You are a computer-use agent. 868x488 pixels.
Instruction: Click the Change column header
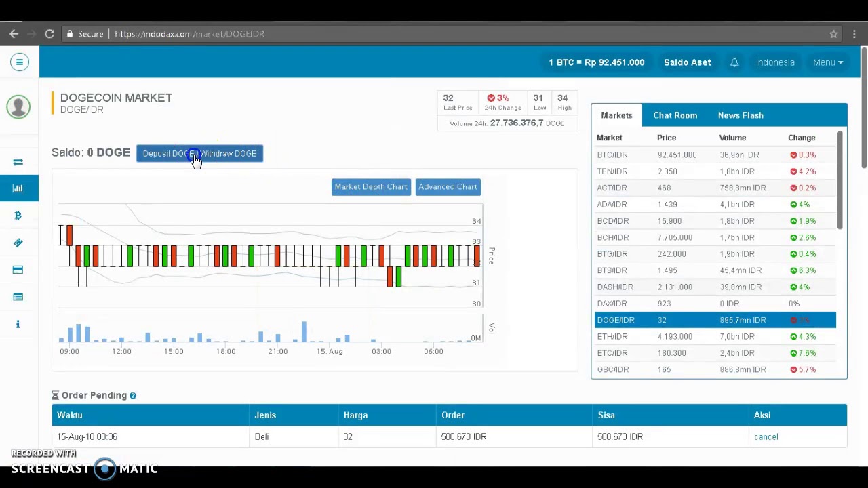coord(802,138)
